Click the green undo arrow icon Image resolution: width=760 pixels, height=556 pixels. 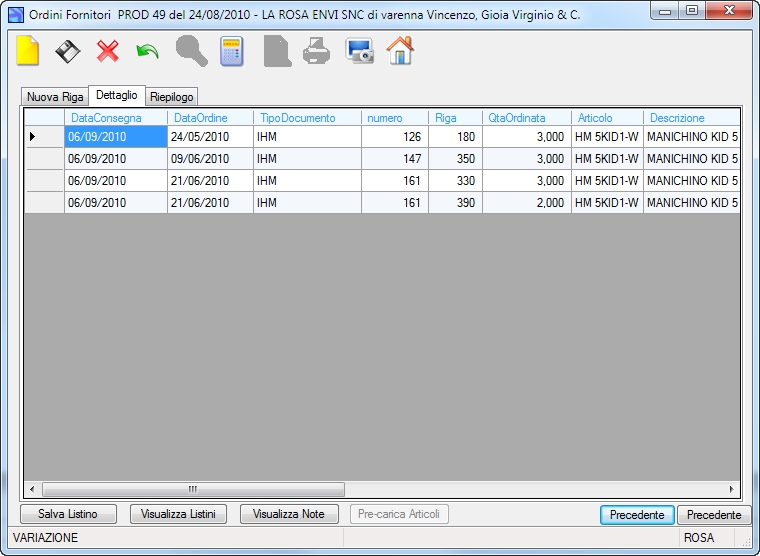(x=147, y=51)
